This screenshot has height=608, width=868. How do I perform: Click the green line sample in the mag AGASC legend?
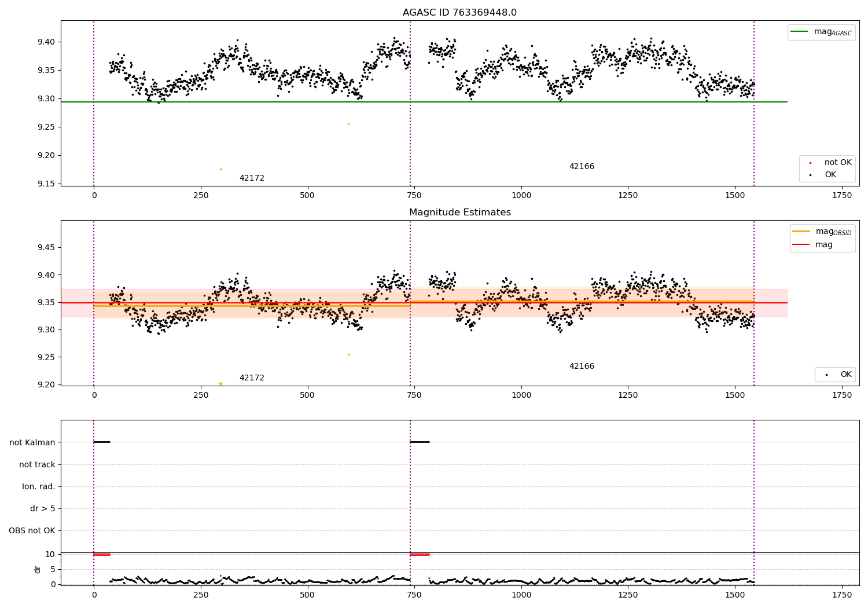click(x=799, y=32)
